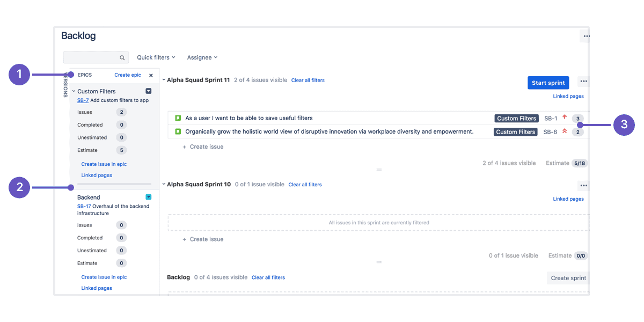Click the highest priority icon on SB-6
644x322 pixels.
click(x=565, y=131)
